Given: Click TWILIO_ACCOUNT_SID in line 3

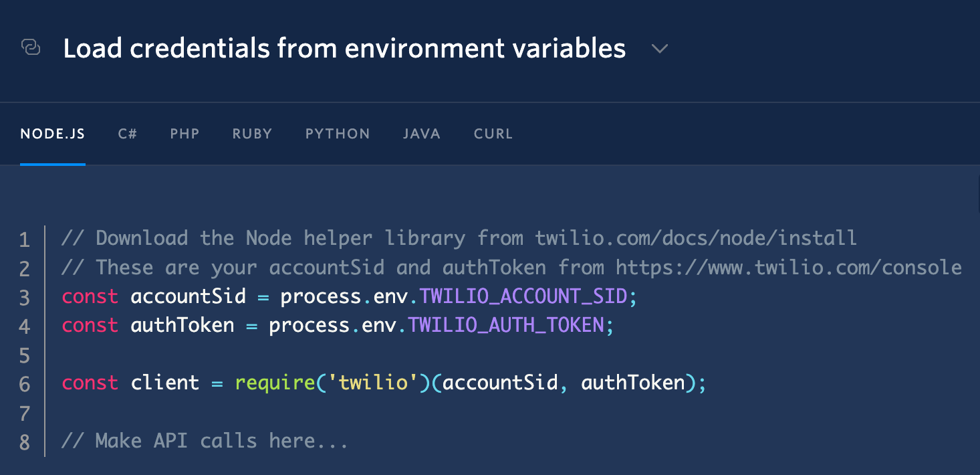Looking at the screenshot, I should click(x=524, y=296).
